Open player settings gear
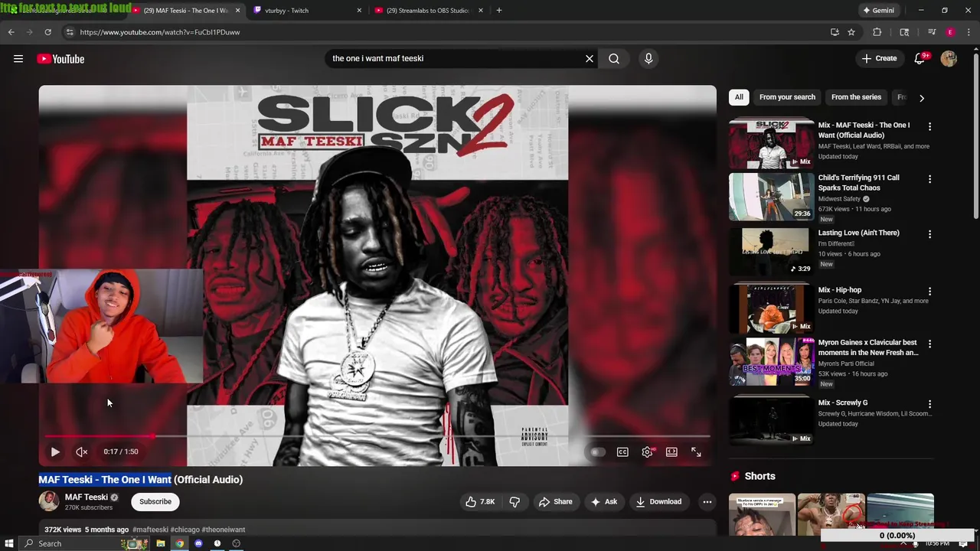Image resolution: width=980 pixels, height=551 pixels. point(647,452)
